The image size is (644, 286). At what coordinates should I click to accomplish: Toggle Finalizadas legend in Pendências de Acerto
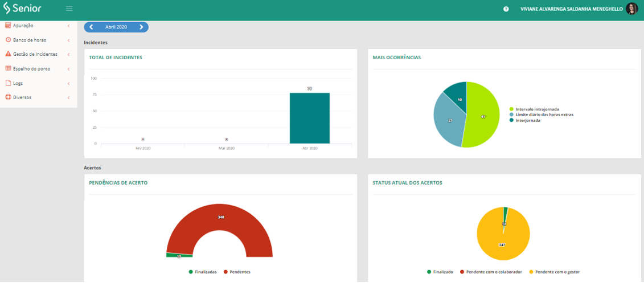[202, 272]
